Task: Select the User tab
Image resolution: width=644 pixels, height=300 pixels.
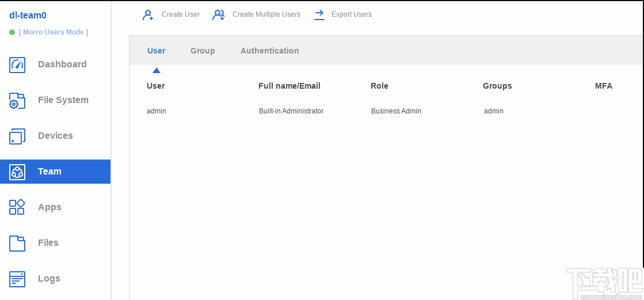Action: (x=157, y=51)
